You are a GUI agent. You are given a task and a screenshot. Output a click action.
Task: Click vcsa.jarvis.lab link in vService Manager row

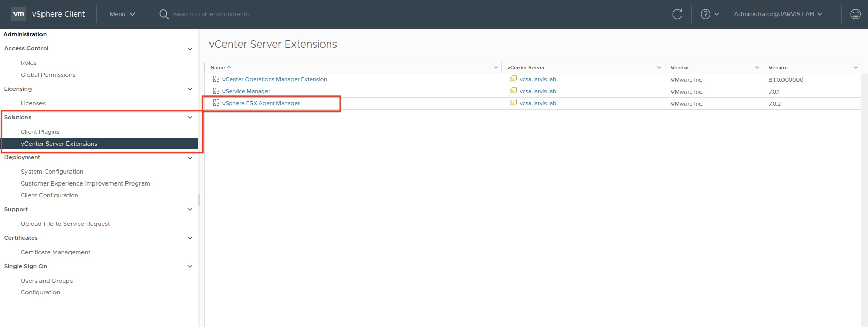(x=538, y=91)
